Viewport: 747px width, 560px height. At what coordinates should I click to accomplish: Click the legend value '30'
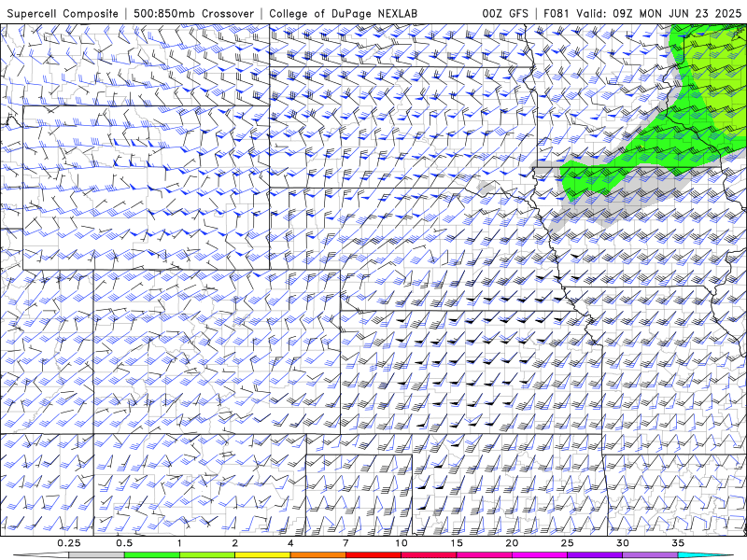622,543
